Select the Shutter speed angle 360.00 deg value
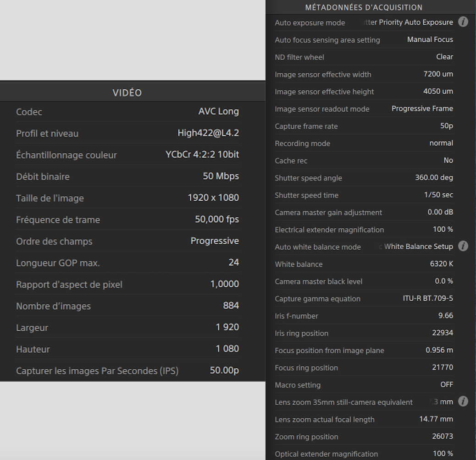The height and width of the screenshot is (460, 476). [x=434, y=177]
